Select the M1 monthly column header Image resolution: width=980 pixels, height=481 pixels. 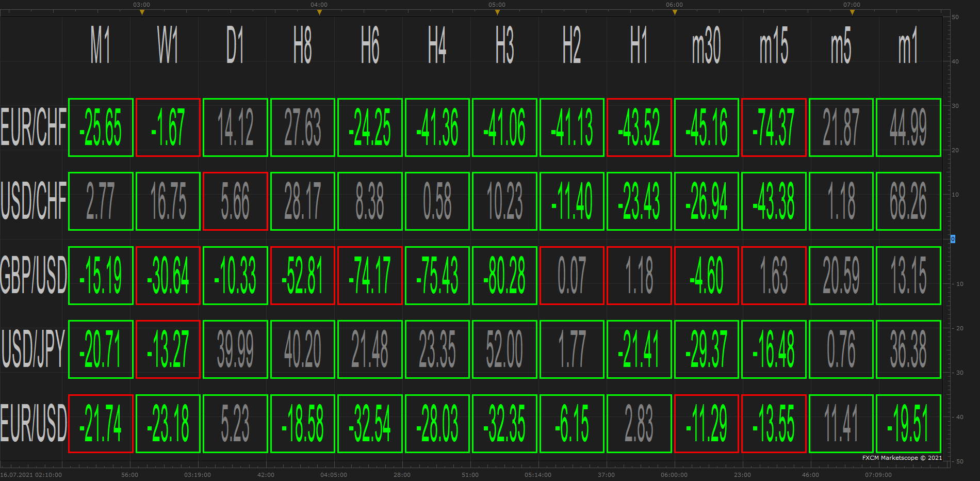pos(101,45)
